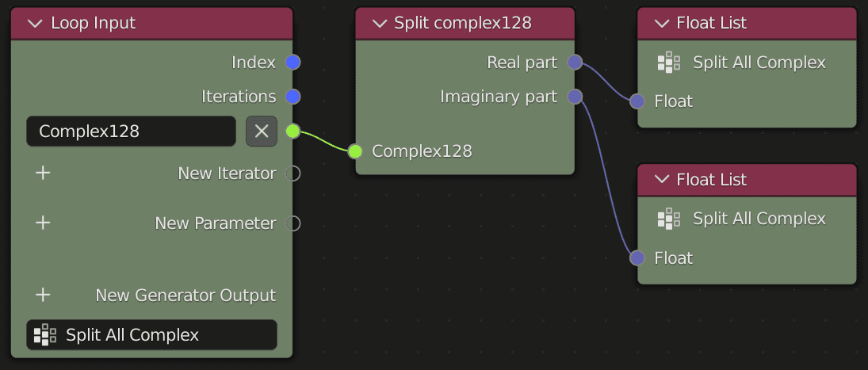Click the Index label
The height and width of the screenshot is (370, 868).
point(254,63)
